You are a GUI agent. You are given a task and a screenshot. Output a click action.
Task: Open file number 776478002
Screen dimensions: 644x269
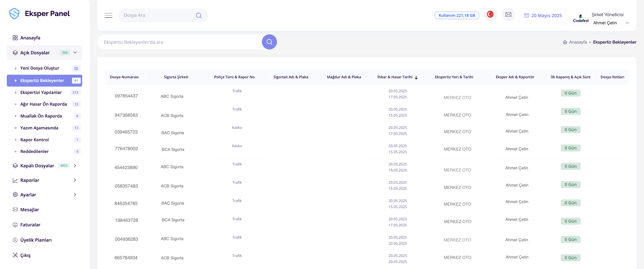click(x=126, y=149)
